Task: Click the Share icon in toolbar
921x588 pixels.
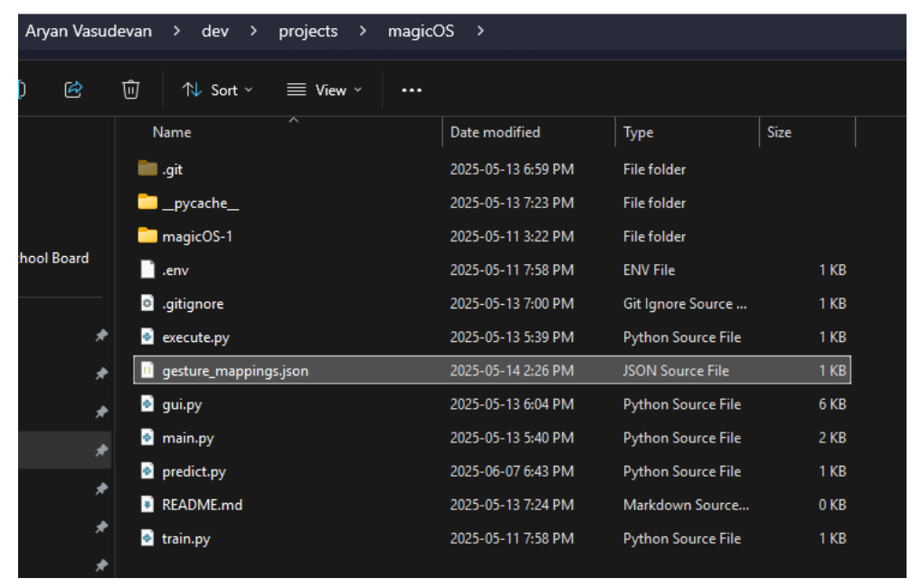Action: 73,90
